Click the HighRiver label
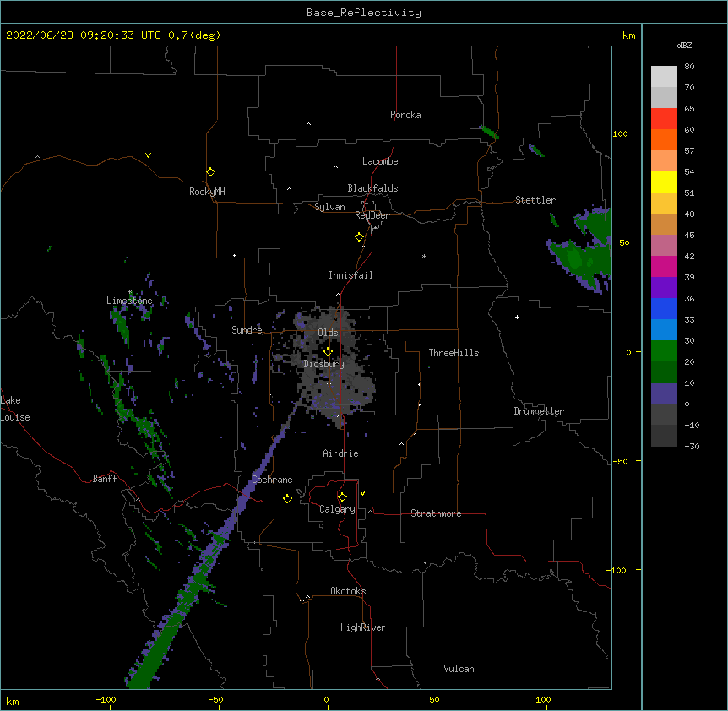The image size is (728, 711). click(363, 627)
